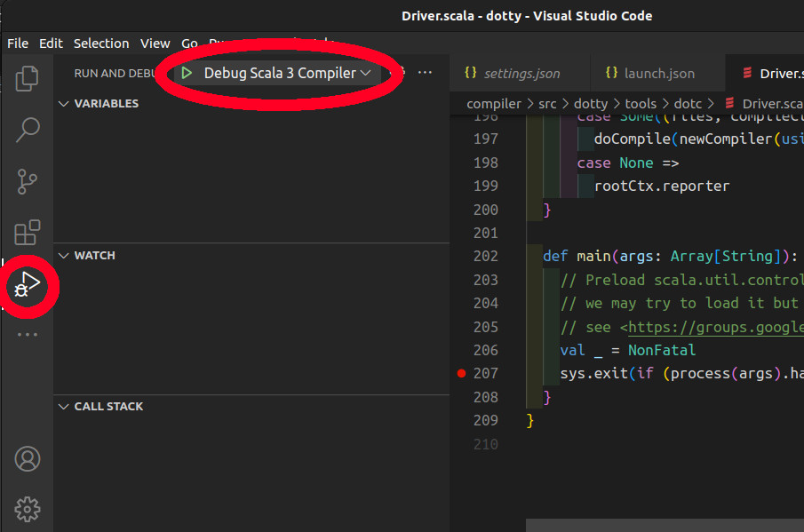
Task: Open the Search view icon
Action: point(27,130)
